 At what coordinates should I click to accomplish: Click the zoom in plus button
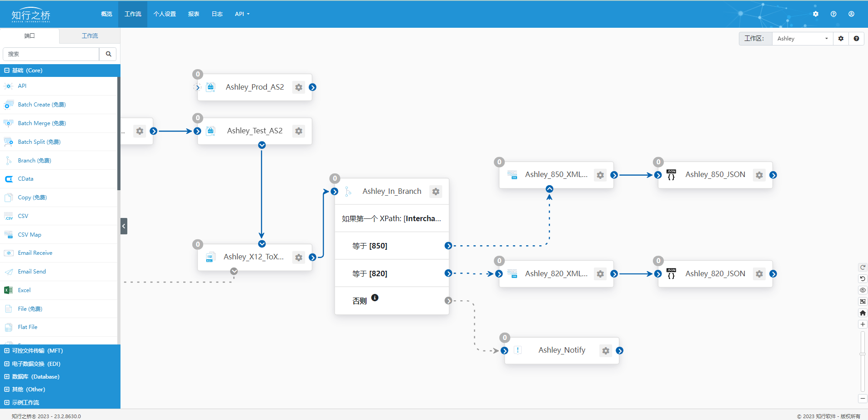click(863, 324)
